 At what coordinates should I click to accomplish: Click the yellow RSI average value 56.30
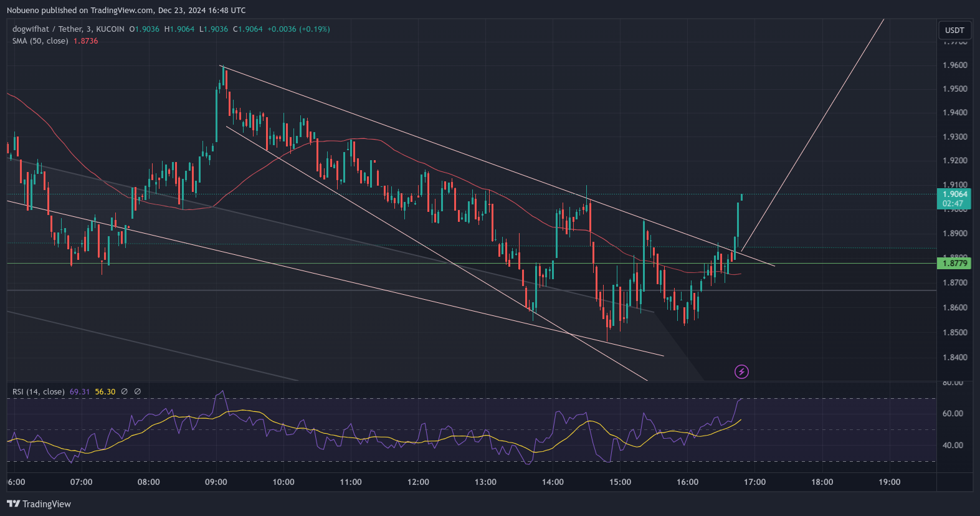point(105,392)
